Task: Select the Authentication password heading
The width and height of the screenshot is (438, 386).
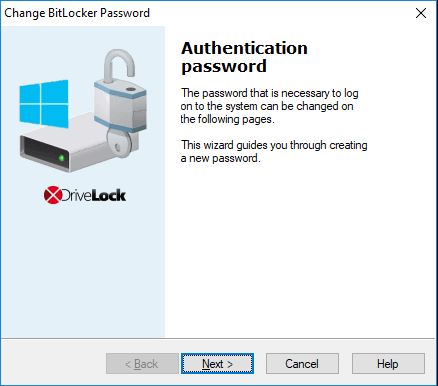Action: [x=244, y=57]
